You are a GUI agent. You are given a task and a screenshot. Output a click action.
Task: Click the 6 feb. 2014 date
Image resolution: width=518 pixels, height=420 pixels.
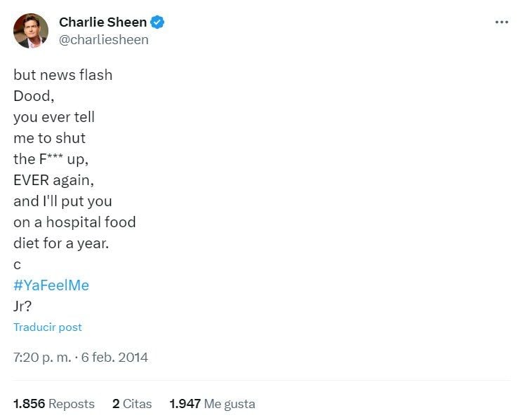(114, 358)
